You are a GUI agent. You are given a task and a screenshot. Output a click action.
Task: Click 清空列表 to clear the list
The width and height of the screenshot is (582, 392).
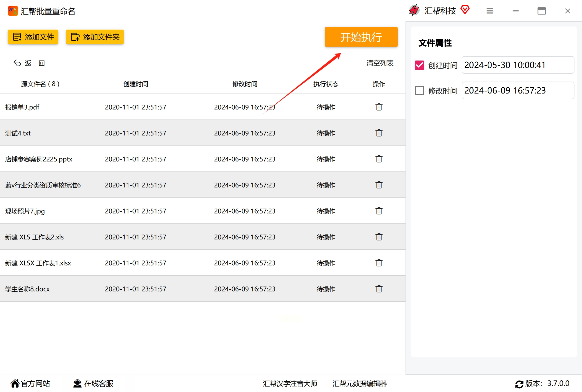tap(380, 63)
